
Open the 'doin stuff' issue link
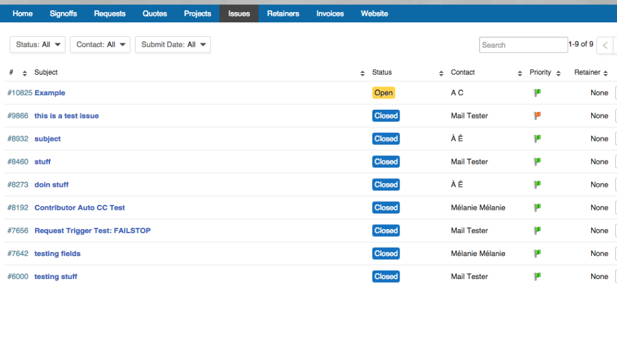(52, 184)
